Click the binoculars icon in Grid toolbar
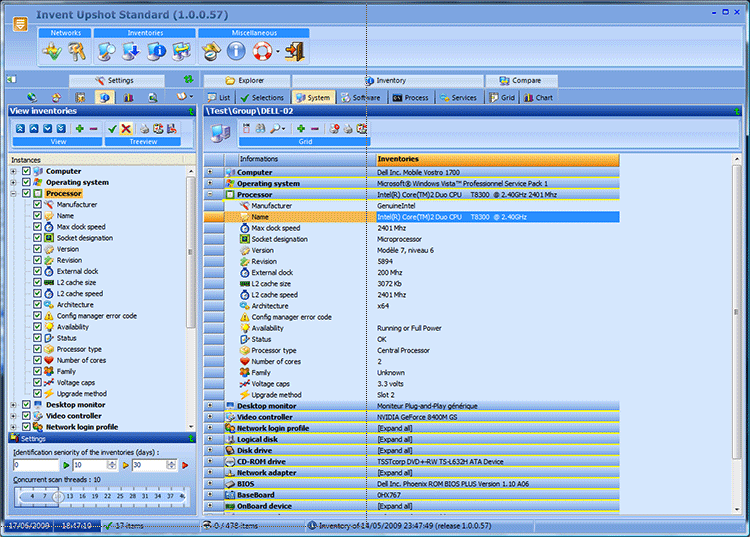The height and width of the screenshot is (537, 750). 260,129
